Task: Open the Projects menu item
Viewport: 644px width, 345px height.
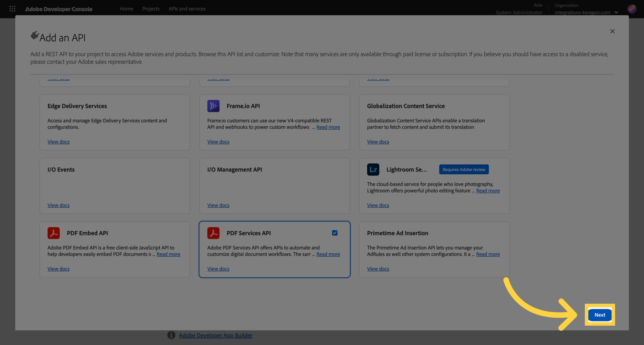Action: coord(151,9)
